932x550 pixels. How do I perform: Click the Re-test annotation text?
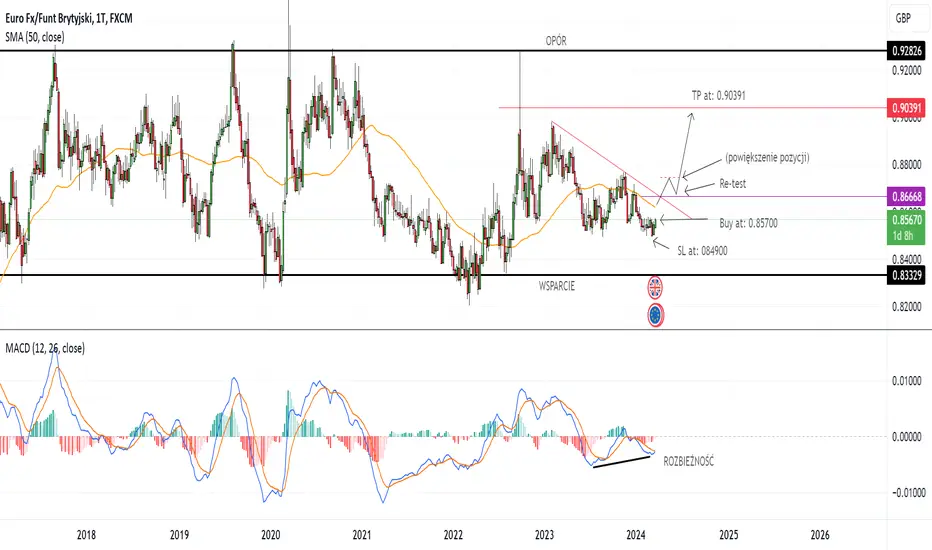732,184
